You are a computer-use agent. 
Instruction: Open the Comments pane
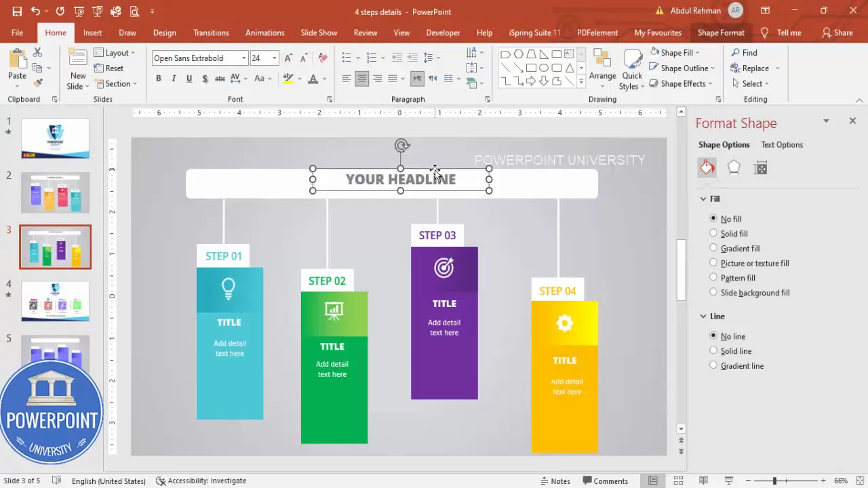[605, 481]
